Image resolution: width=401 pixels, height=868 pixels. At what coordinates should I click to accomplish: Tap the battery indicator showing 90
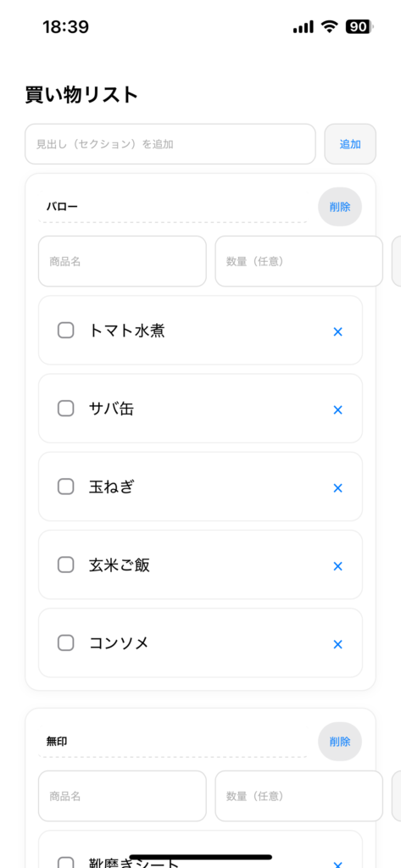(x=360, y=26)
